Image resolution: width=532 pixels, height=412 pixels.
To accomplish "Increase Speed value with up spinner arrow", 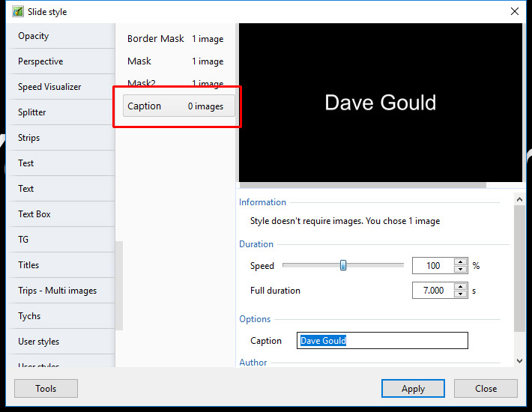I will coord(460,262).
